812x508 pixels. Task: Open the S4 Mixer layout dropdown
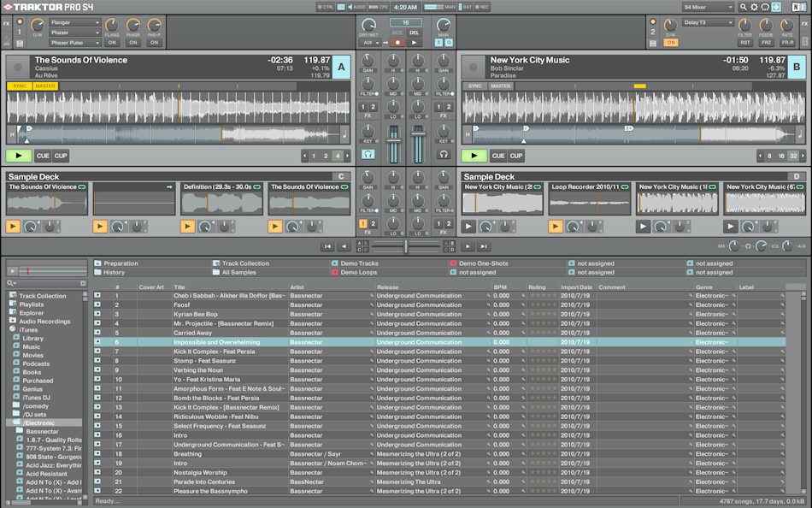(708, 7)
